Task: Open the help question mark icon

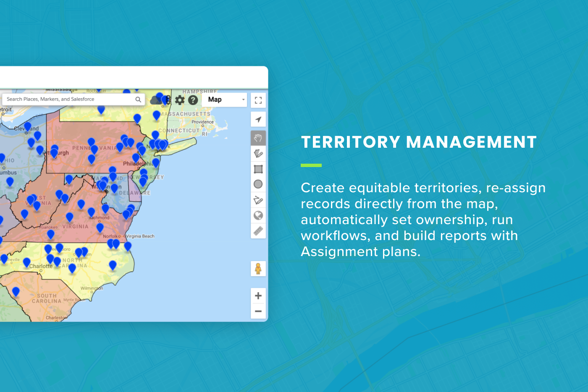Action: pos(193,100)
